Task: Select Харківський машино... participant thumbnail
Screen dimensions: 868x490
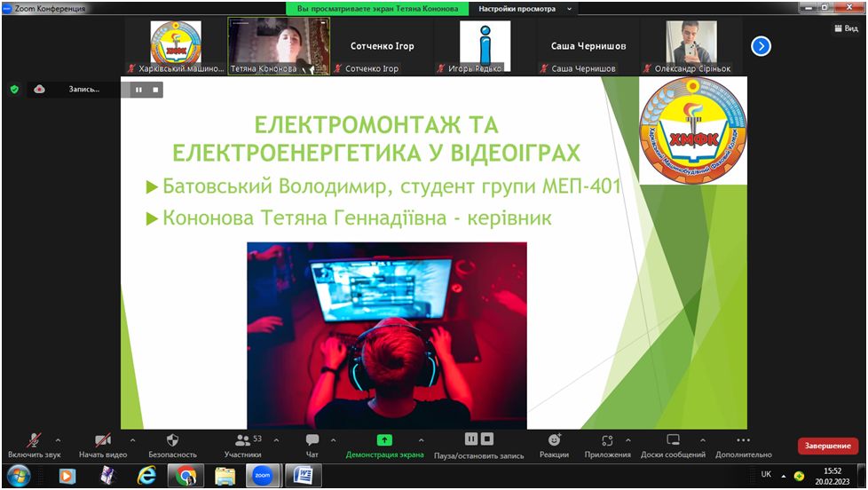Action: [x=176, y=46]
